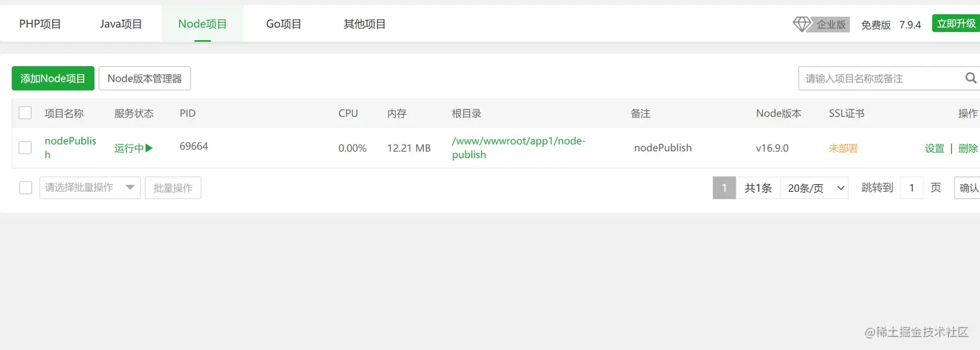Click the Node版本 column header

(x=778, y=113)
